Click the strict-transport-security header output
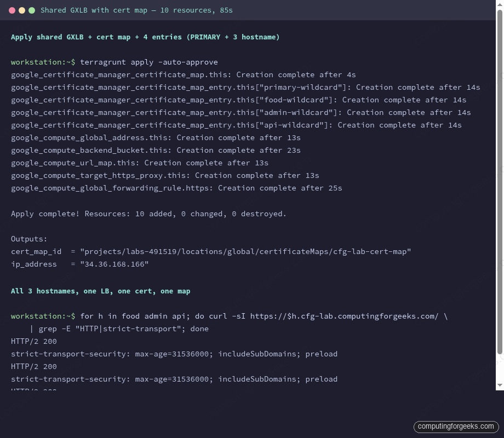 [174, 354]
